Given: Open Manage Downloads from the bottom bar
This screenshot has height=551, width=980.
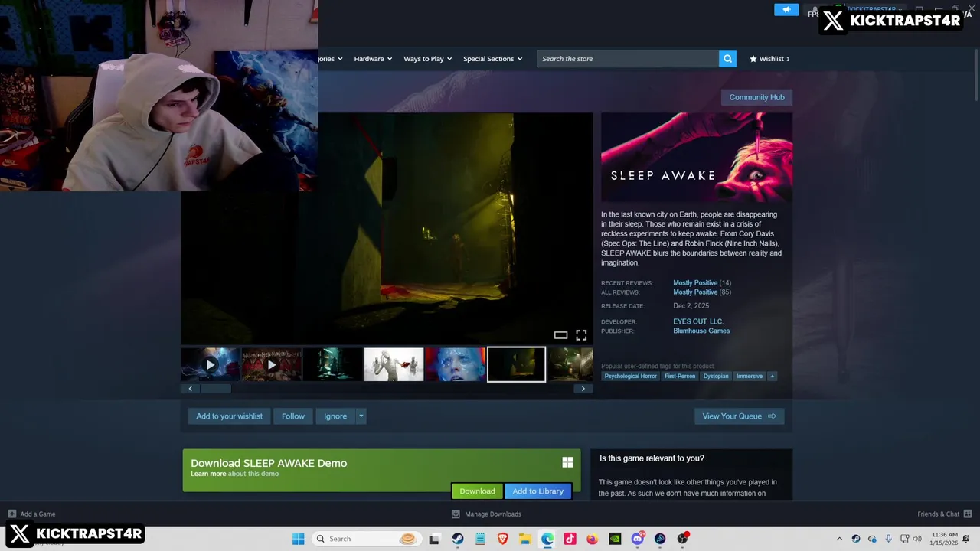Looking at the screenshot, I should pos(486,514).
